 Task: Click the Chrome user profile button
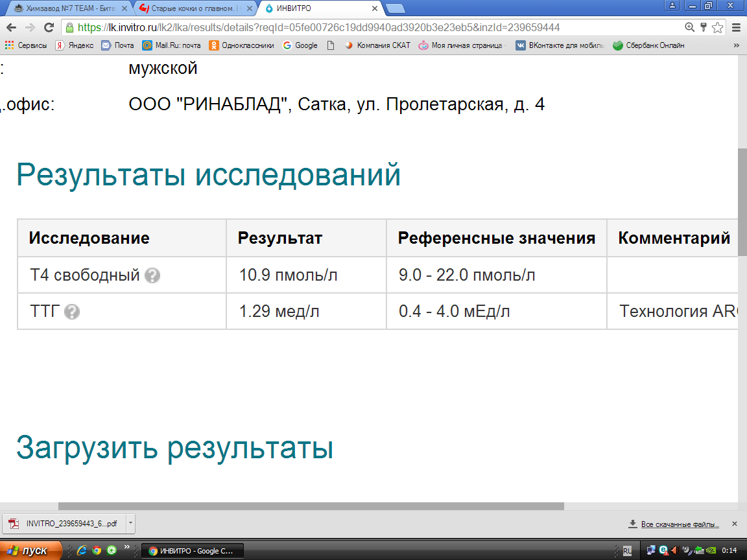[672, 5]
